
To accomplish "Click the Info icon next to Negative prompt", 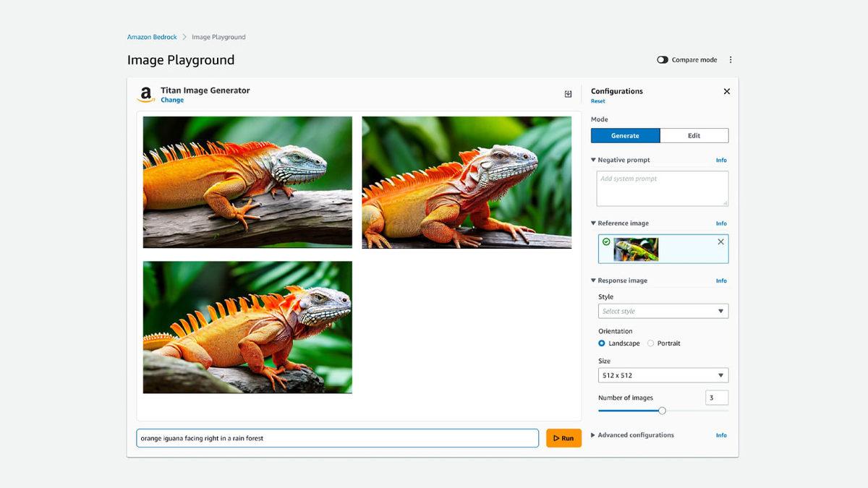I will [721, 160].
